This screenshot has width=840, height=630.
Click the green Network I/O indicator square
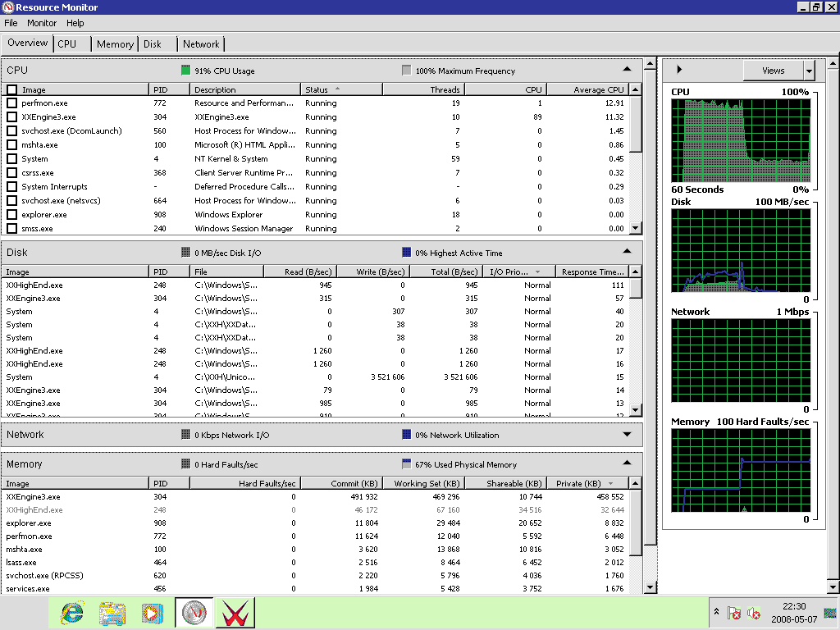coord(186,435)
